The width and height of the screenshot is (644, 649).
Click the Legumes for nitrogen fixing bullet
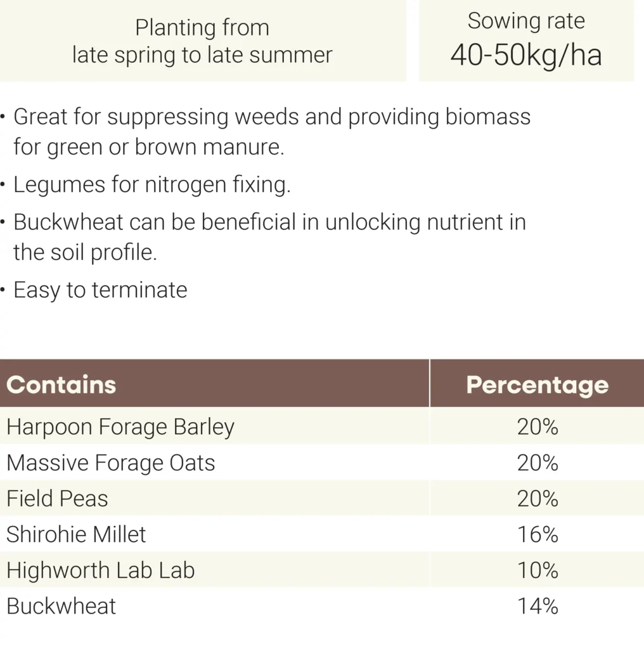pos(151,185)
